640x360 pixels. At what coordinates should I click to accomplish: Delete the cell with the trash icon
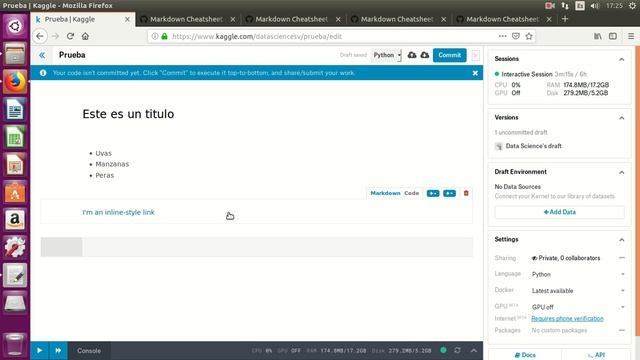click(x=466, y=193)
